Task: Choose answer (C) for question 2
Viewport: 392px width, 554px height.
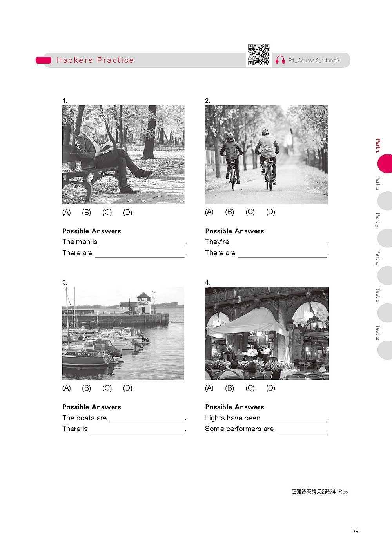Action: point(250,212)
